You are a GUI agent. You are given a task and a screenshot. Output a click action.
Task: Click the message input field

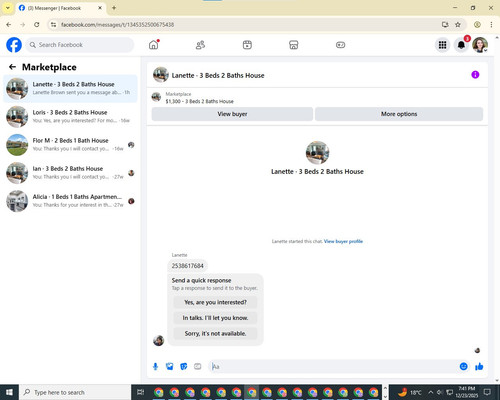point(333,367)
